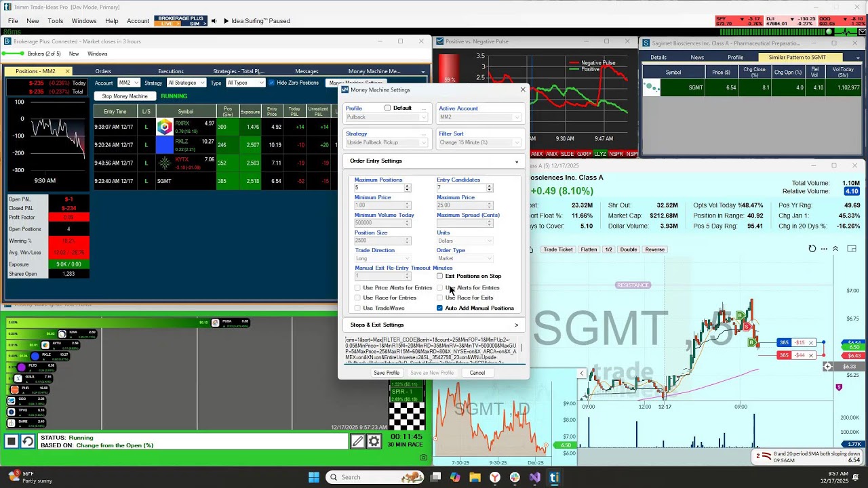Image resolution: width=868 pixels, height=488 pixels.
Task: Toggle the Default profile checkbox
Action: pos(387,108)
